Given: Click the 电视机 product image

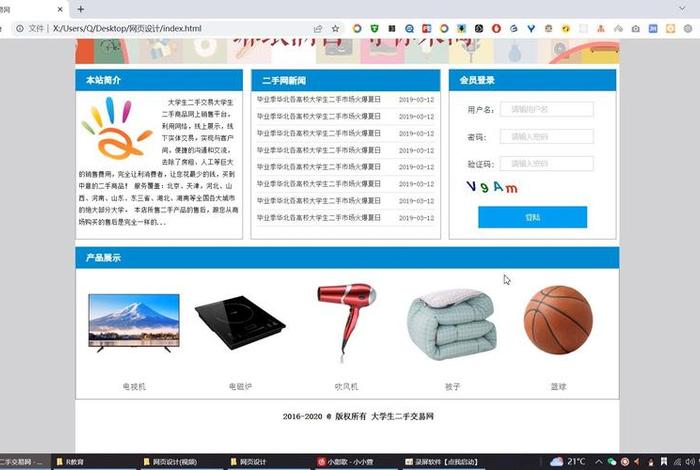Looking at the screenshot, I should tap(134, 324).
